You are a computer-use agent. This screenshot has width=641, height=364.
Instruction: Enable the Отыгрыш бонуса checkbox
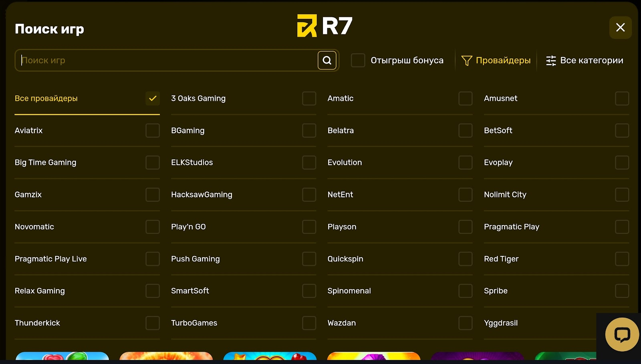(x=358, y=60)
